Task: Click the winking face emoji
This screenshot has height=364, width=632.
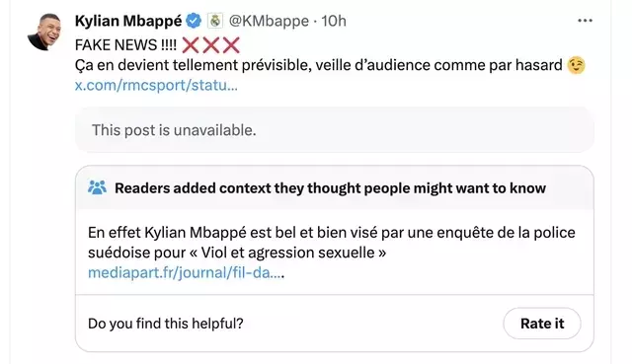Action: point(576,65)
